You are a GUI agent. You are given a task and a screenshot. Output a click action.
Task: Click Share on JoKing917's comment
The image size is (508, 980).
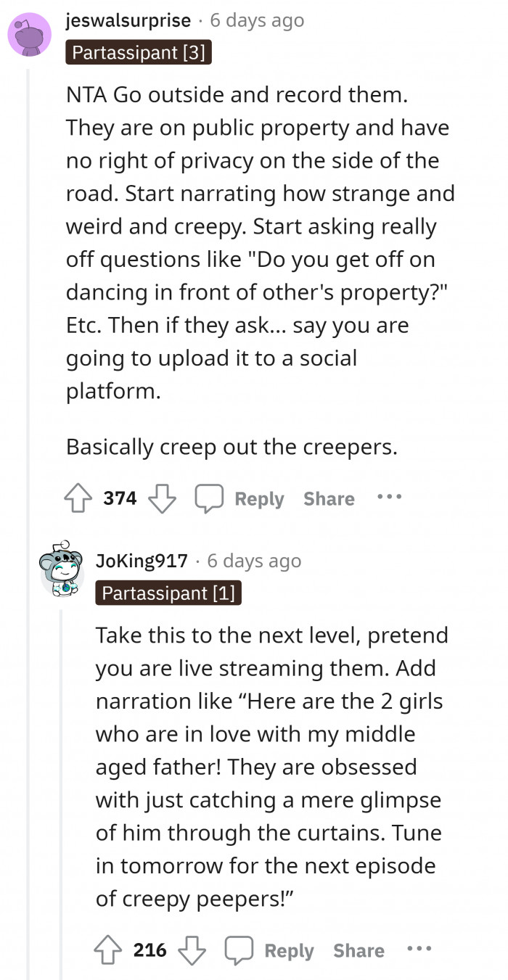[359, 949]
